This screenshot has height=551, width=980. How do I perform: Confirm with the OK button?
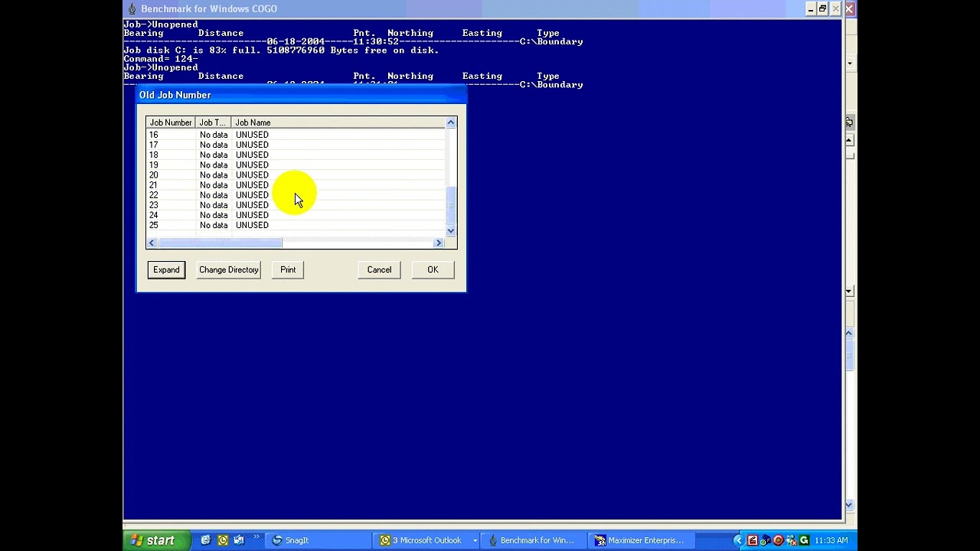pos(433,269)
